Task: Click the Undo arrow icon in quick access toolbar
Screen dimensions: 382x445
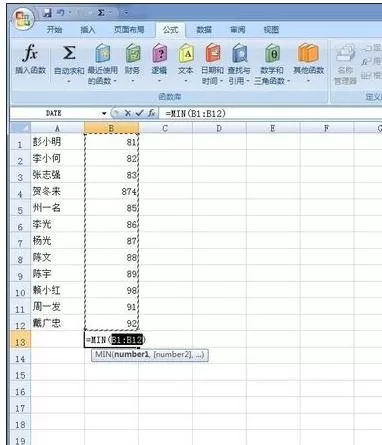Action: tap(60, 13)
